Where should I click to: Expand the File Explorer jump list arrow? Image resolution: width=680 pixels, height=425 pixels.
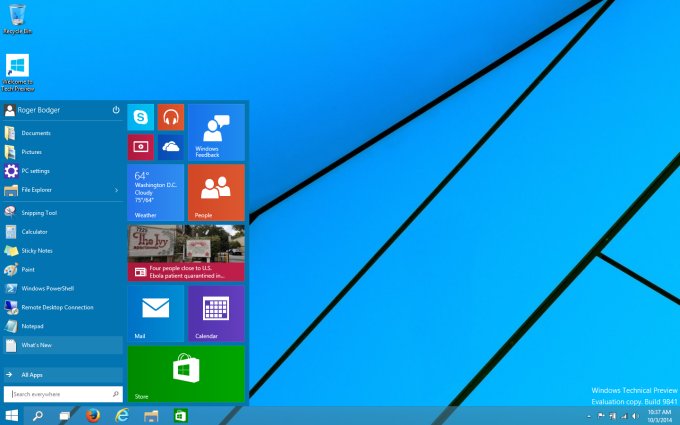(x=116, y=190)
